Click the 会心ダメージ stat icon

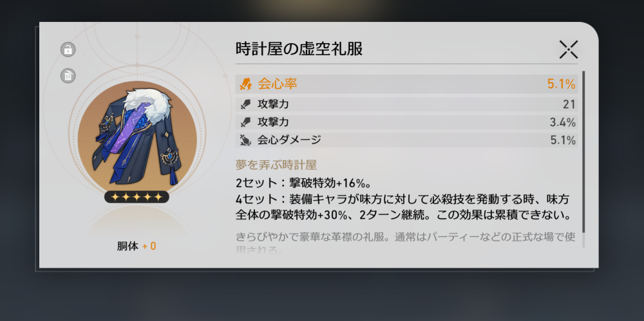[245, 140]
